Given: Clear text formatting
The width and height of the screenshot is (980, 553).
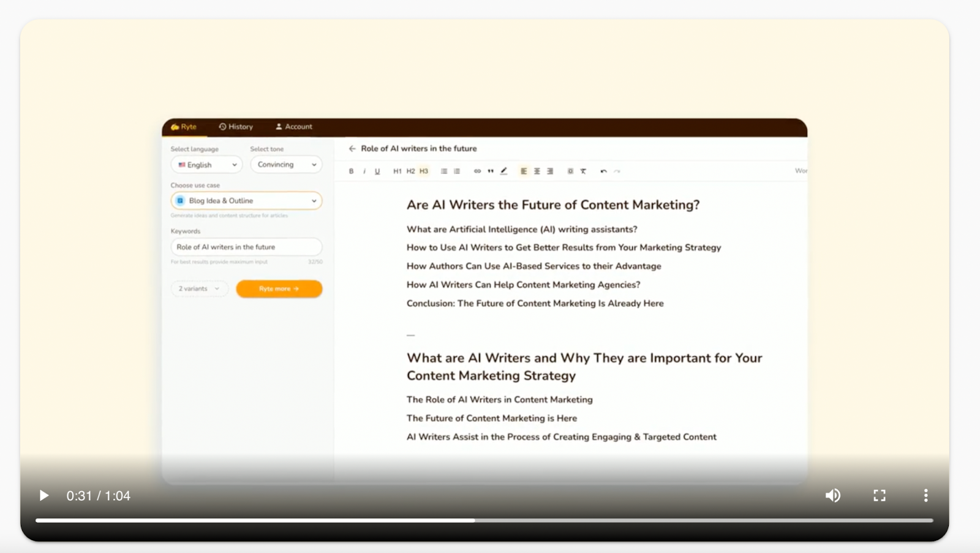Looking at the screenshot, I should (584, 171).
